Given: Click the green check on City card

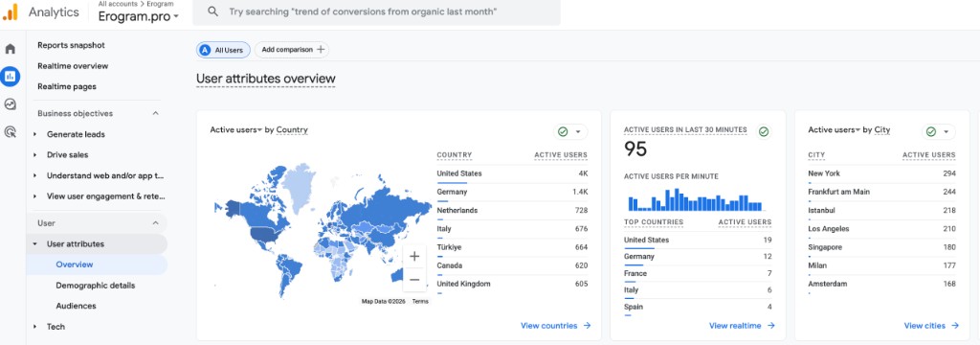Looking at the screenshot, I should (930, 131).
